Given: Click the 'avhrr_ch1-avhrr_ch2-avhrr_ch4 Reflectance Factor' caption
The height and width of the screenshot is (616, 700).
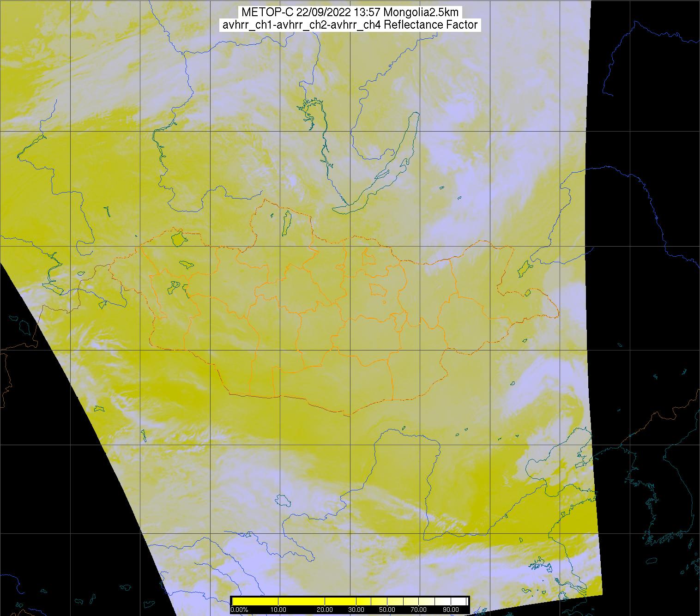Looking at the screenshot, I should pos(350,25).
